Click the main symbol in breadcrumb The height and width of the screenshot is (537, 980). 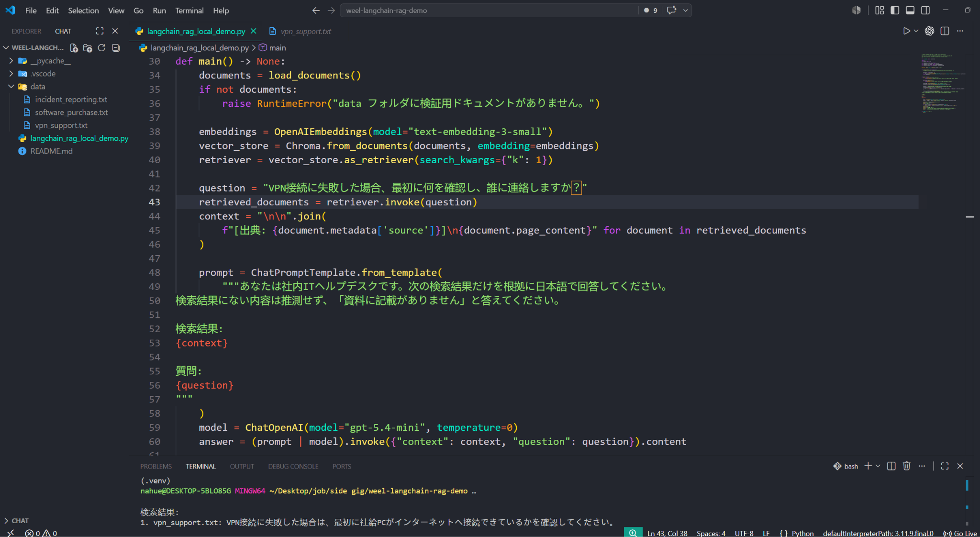[x=277, y=48]
